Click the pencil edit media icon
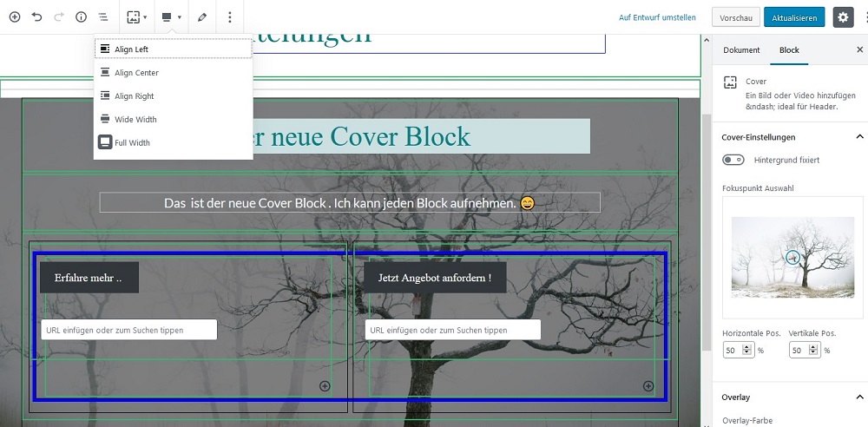This screenshot has width=868, height=427. pyautogui.click(x=202, y=17)
